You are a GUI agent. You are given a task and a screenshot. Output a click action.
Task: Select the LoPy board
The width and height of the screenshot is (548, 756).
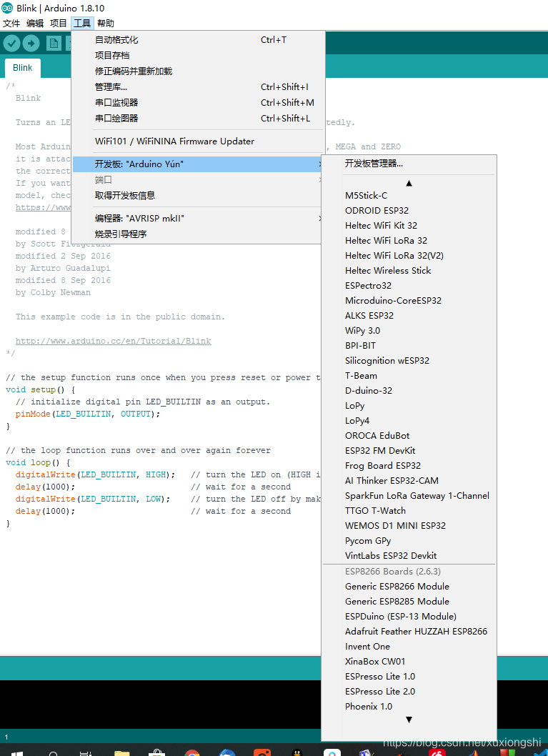pyautogui.click(x=409, y=405)
